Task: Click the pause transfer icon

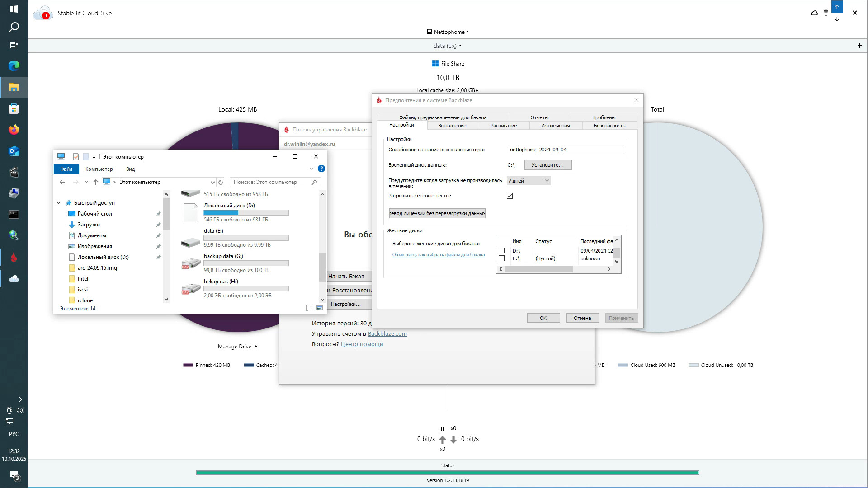Action: (x=442, y=429)
